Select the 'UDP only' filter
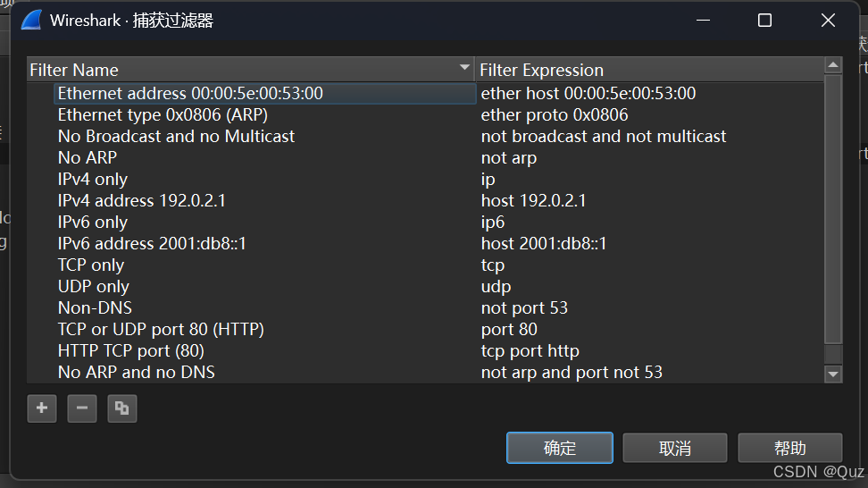This screenshot has width=868, height=488. [x=94, y=286]
